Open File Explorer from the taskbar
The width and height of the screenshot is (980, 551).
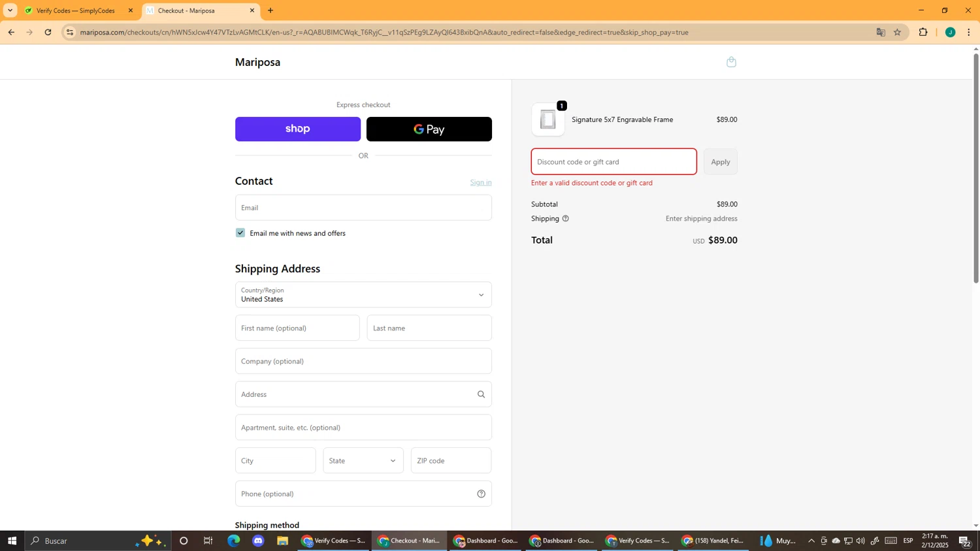click(x=282, y=541)
